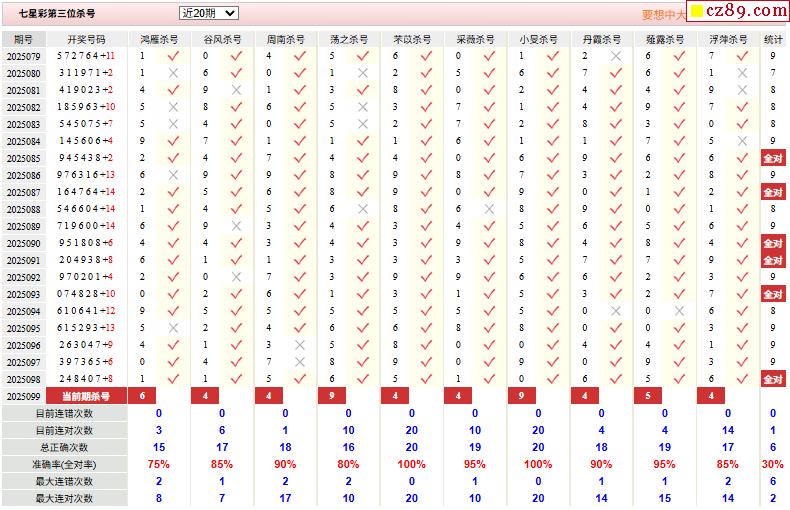790x510 pixels.
Task: Click the draw numbers 572764+11
Action: tap(86, 55)
